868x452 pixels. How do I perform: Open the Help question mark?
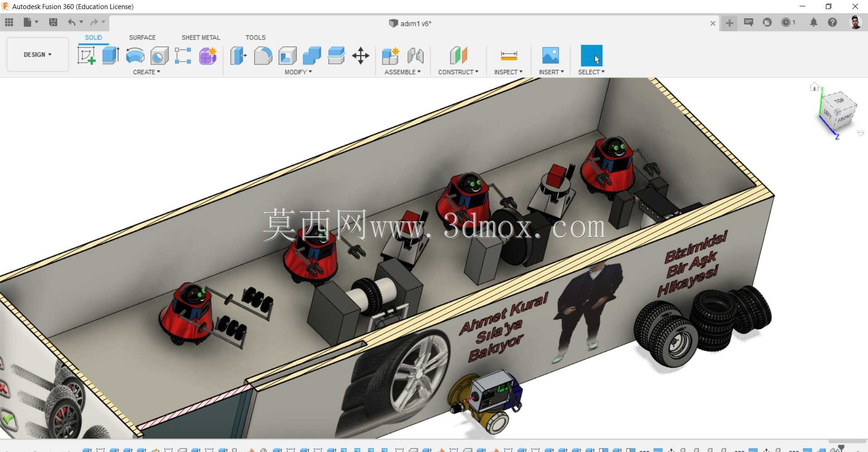832,22
